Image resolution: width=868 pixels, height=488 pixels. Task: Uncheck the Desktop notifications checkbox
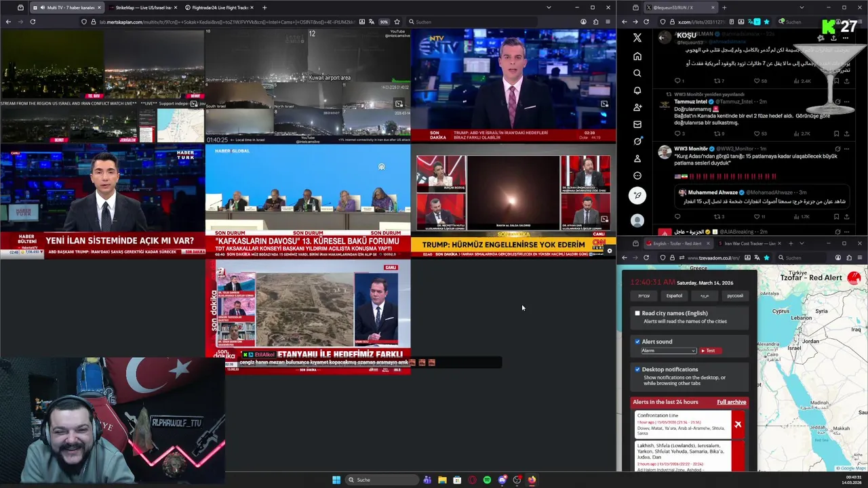(637, 369)
